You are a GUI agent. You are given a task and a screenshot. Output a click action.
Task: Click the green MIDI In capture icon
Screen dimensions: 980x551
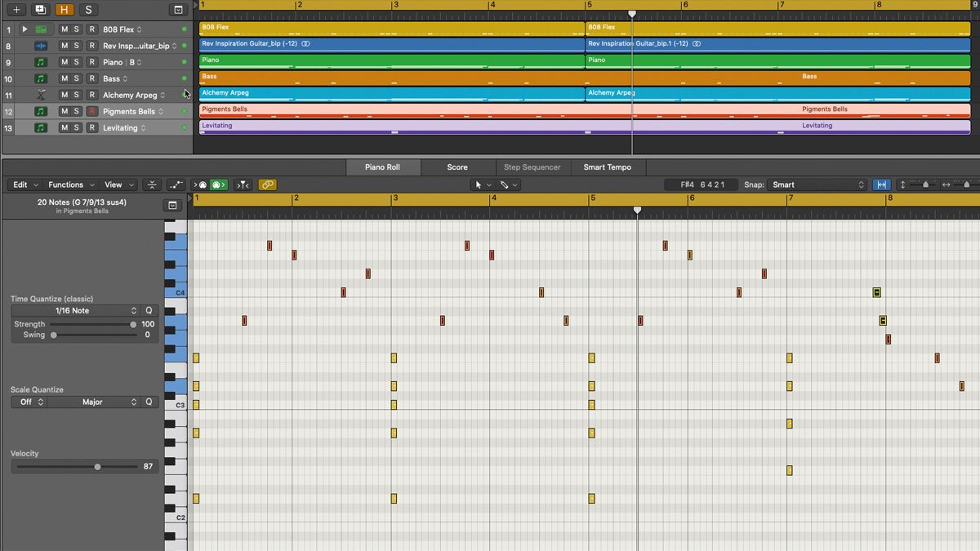pyautogui.click(x=216, y=184)
